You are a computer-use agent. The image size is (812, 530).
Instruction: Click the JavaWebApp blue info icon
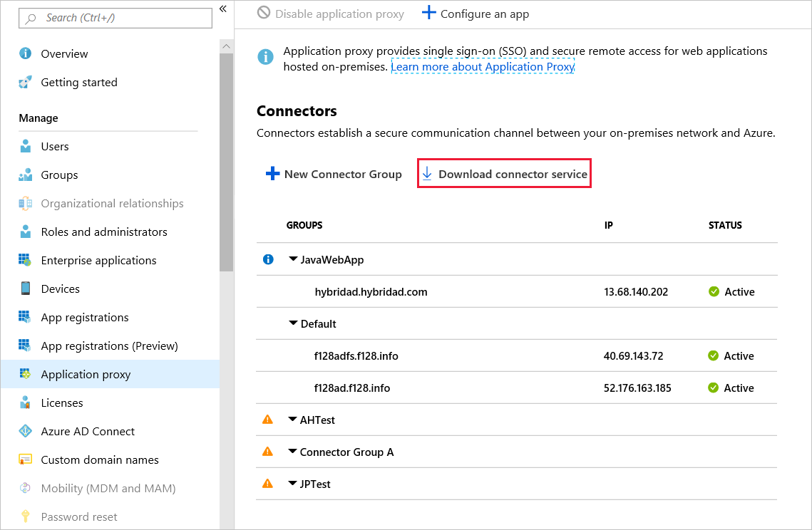pos(268,260)
